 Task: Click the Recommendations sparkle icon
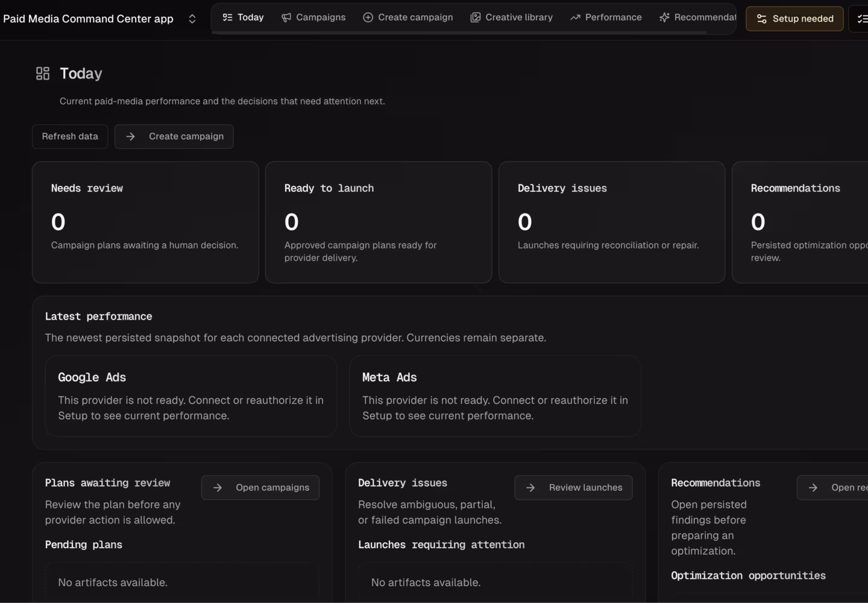[664, 17]
